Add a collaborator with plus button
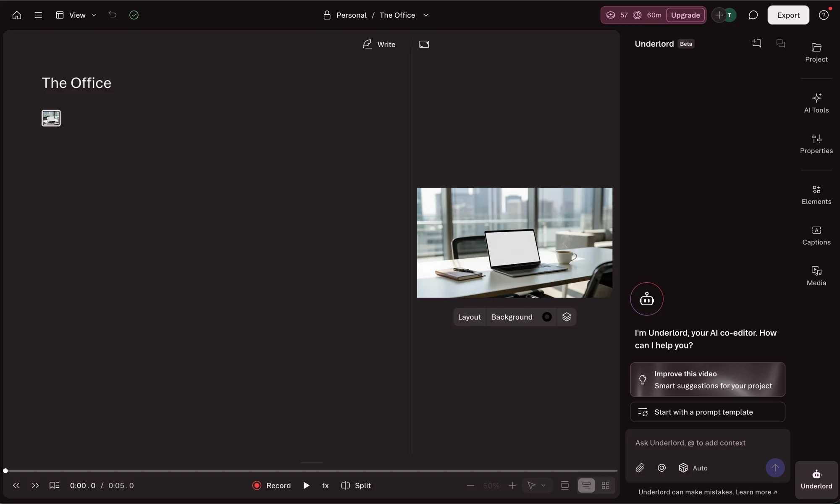 click(x=719, y=15)
